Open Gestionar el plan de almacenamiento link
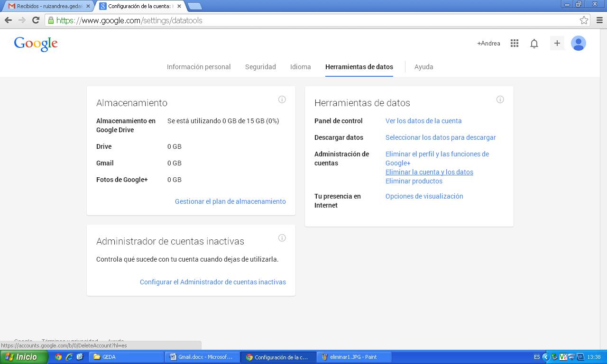 click(230, 201)
